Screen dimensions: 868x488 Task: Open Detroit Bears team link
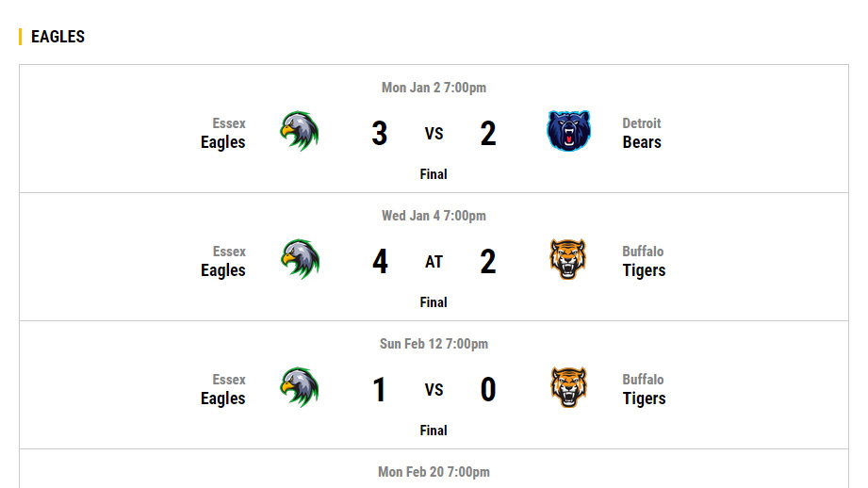(642, 134)
